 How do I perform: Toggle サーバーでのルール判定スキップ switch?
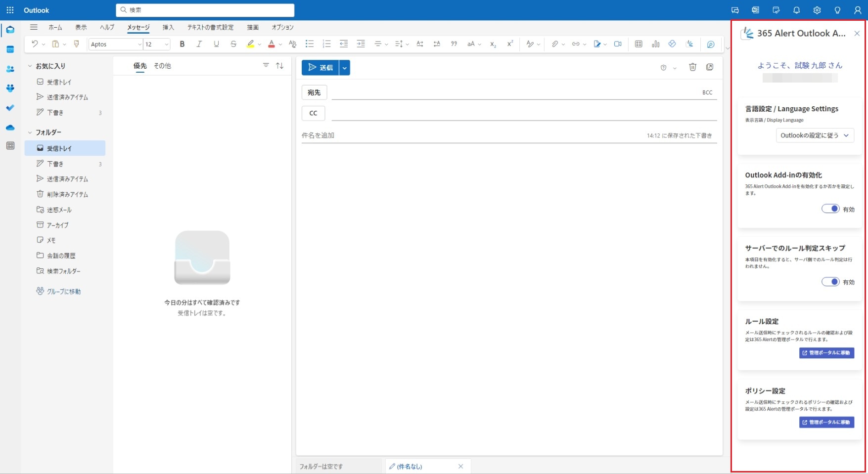tap(830, 282)
